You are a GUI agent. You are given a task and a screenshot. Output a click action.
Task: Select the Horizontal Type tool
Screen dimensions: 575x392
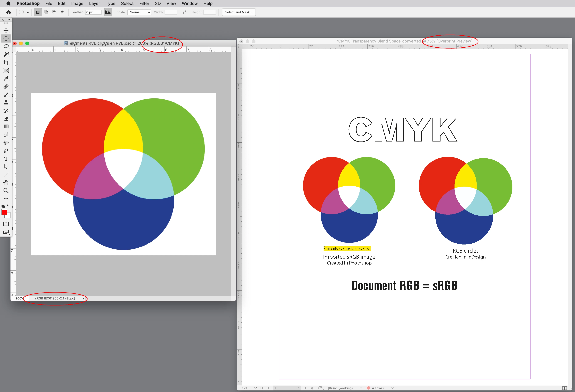point(6,159)
